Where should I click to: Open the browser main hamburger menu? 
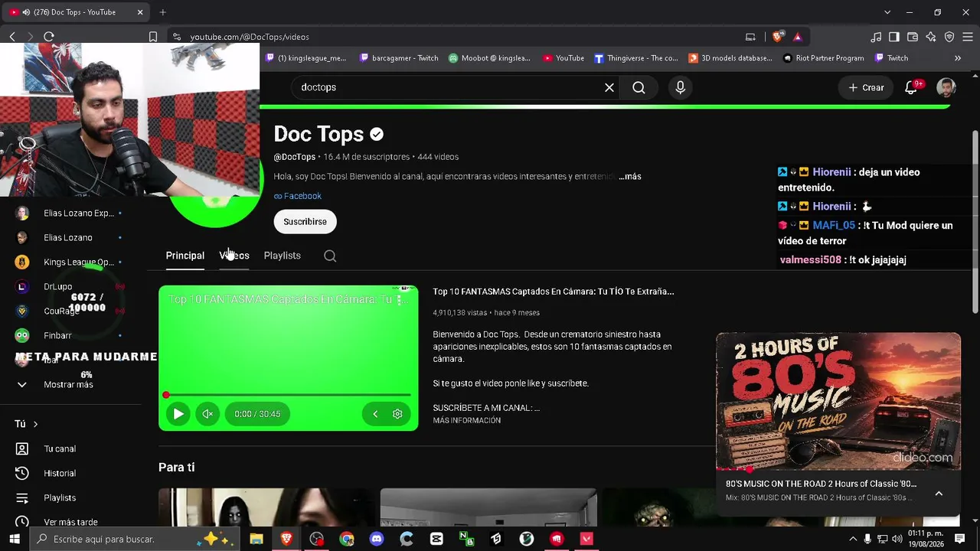[968, 37]
